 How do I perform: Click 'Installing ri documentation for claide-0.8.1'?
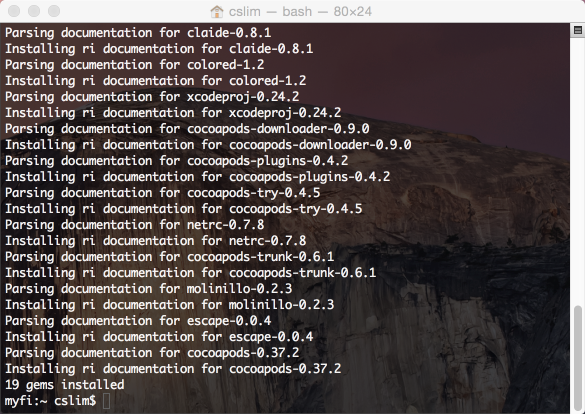coord(159,49)
